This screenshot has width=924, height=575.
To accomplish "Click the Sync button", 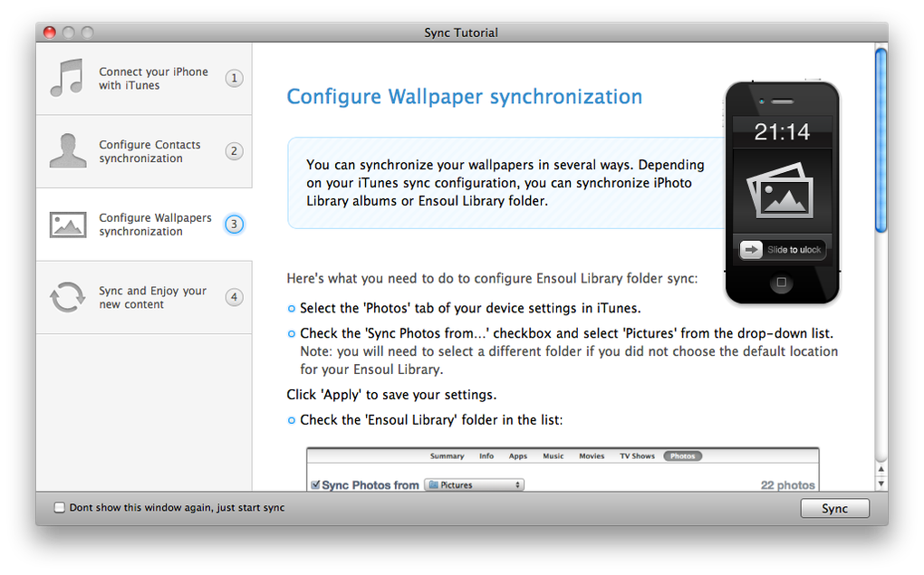I will coord(834,508).
